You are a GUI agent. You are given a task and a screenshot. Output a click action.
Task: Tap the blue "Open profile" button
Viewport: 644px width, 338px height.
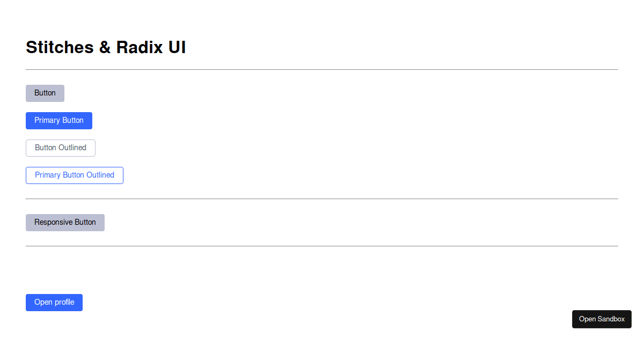[54, 303]
